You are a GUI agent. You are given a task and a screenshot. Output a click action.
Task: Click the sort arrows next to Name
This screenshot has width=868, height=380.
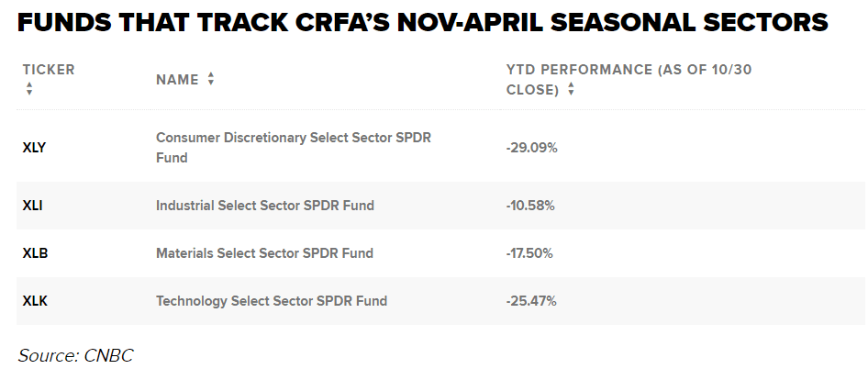coord(211,80)
